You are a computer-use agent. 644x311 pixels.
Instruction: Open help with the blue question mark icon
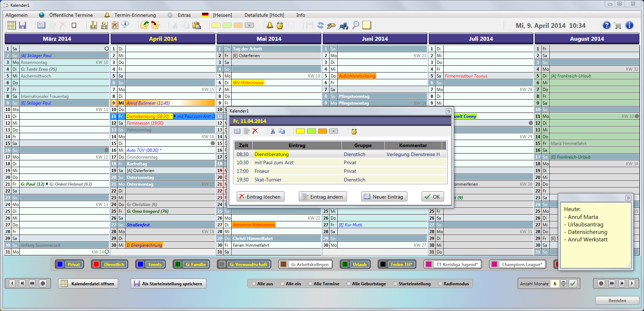[607, 25]
